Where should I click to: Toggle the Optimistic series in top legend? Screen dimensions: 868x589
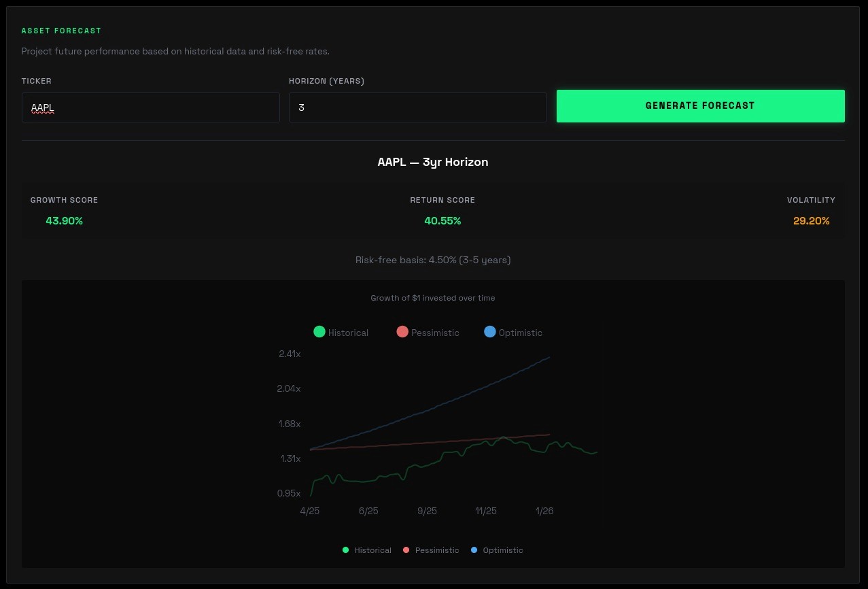tap(513, 333)
